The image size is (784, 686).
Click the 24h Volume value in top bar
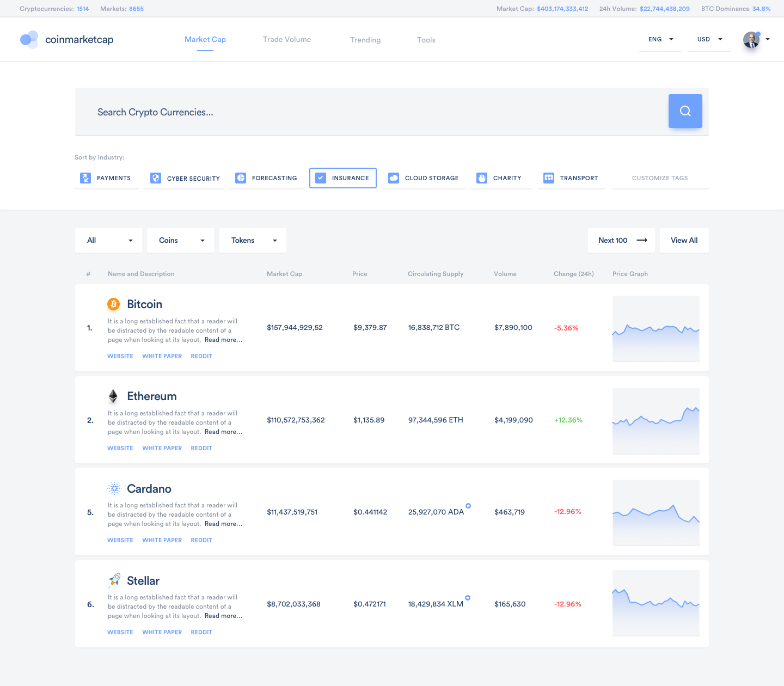pyautogui.click(x=665, y=9)
